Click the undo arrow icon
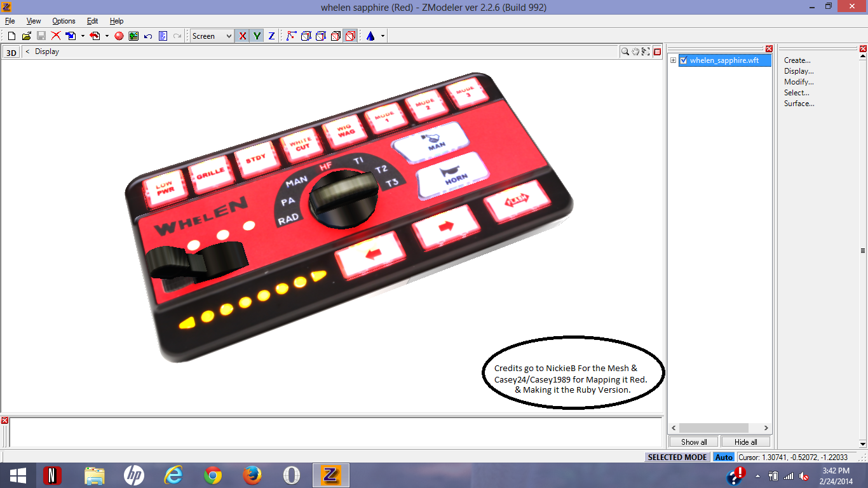Screen dimensions: 868x488 148,36
